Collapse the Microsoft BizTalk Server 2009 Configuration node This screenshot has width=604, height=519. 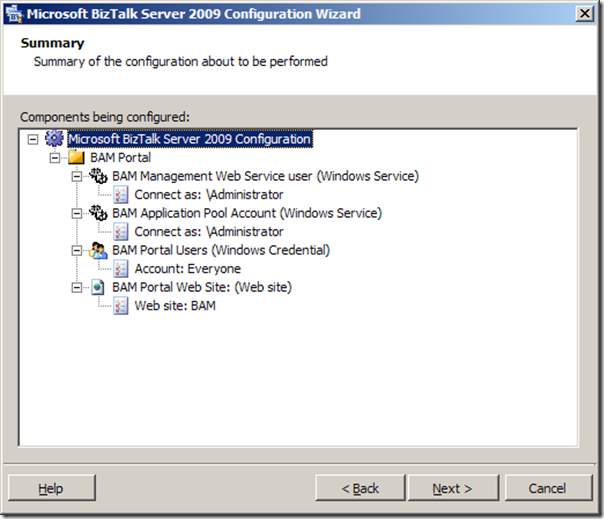pyautogui.click(x=34, y=140)
